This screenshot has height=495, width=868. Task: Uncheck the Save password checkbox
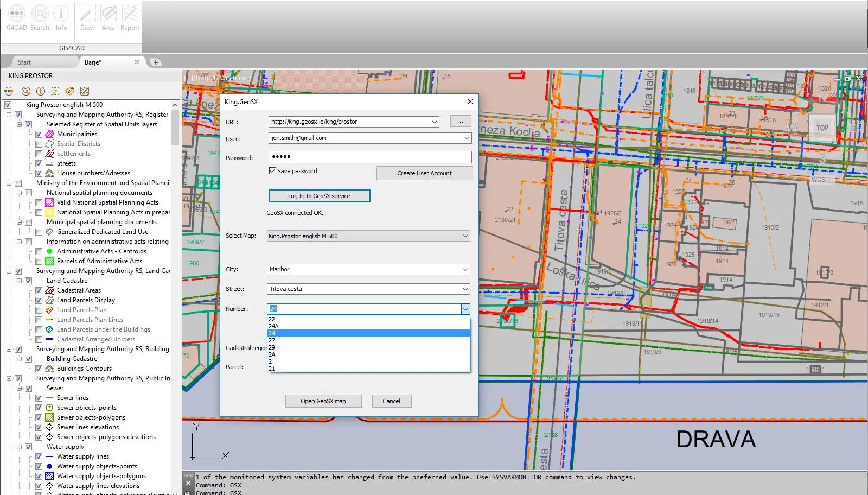[273, 171]
